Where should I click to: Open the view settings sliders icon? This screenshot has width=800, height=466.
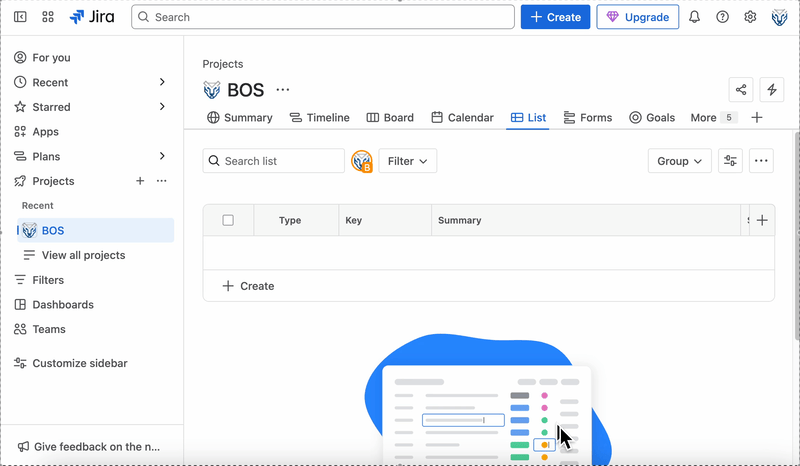730,161
